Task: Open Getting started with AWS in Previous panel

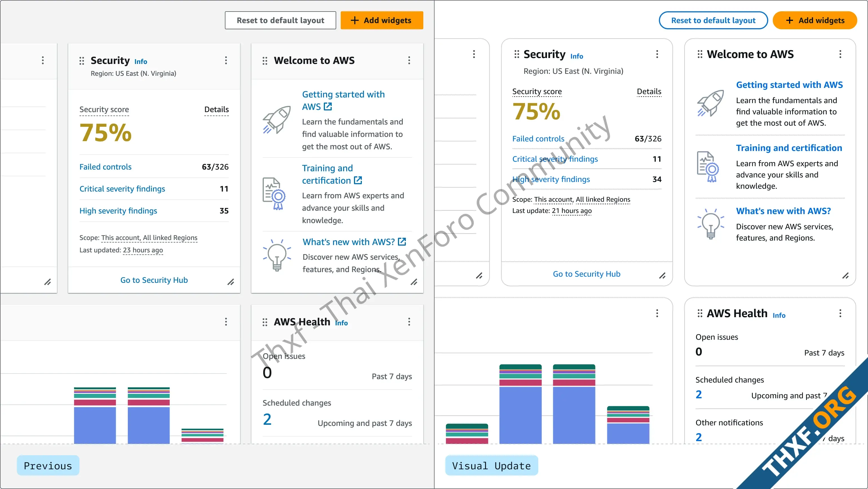Action: pyautogui.click(x=343, y=100)
